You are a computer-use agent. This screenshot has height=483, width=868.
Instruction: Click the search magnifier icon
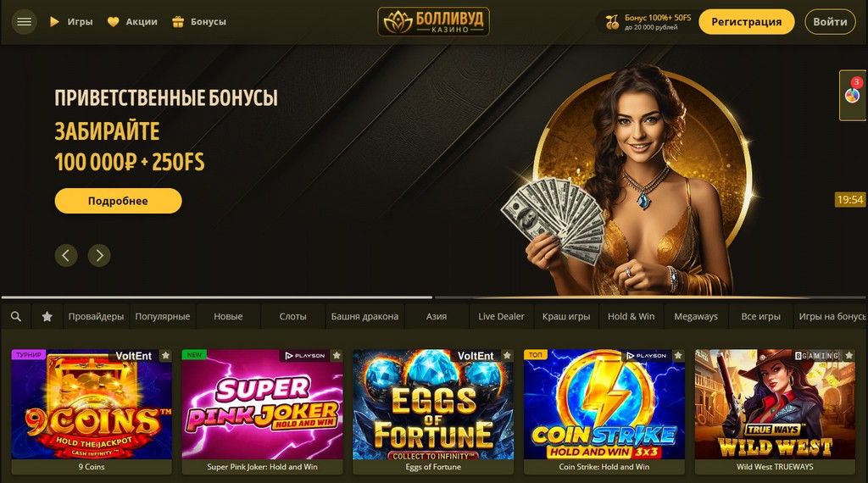(16, 316)
